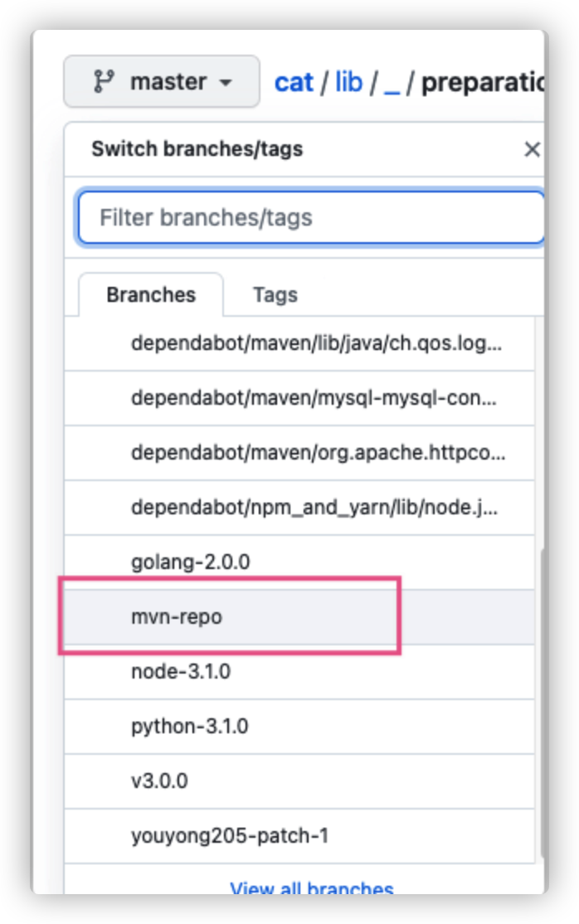Open the View all branches link
The height and width of the screenshot is (924, 579).
pyautogui.click(x=311, y=888)
